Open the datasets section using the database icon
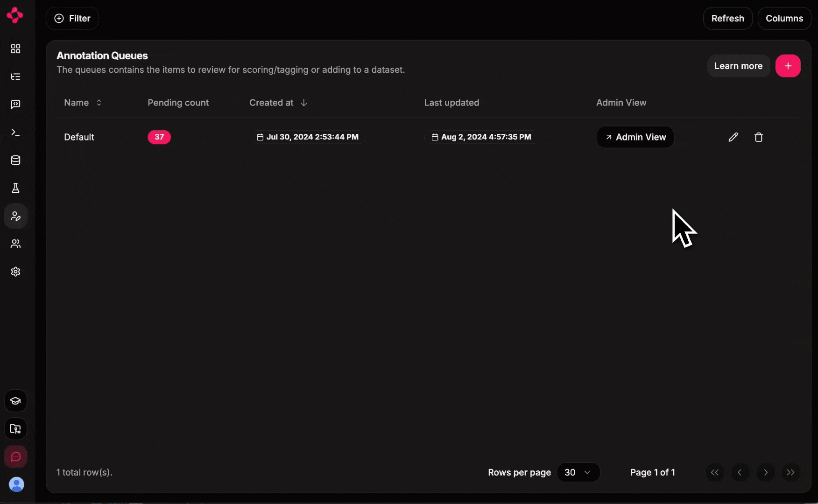The image size is (818, 504). 15,160
